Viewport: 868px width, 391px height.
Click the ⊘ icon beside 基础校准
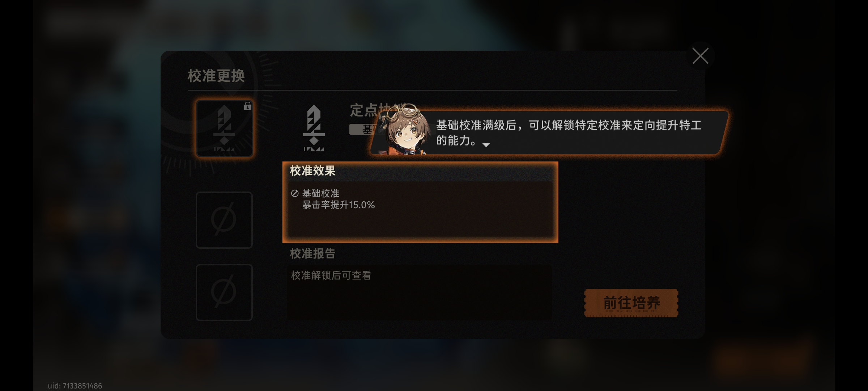295,193
